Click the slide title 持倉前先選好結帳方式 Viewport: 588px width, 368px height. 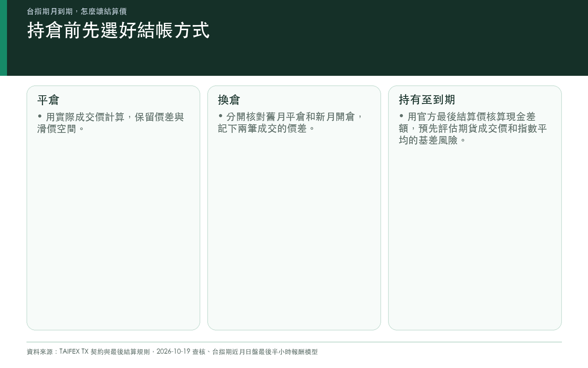118,30
